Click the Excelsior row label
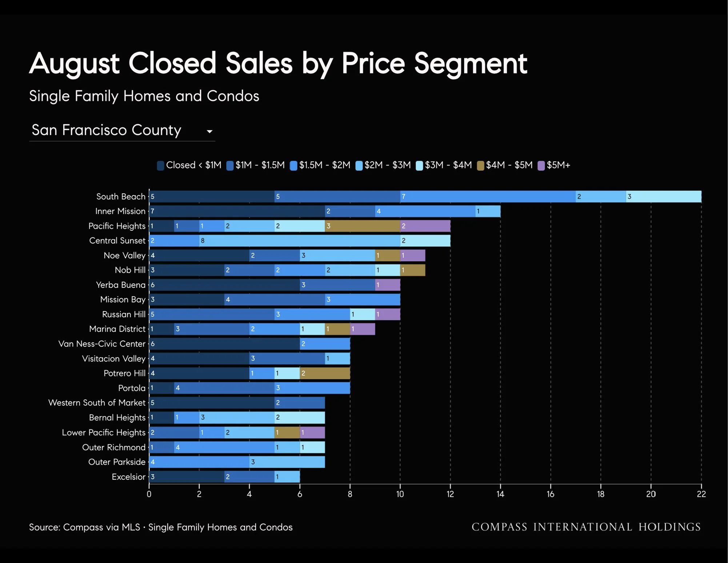 (129, 477)
